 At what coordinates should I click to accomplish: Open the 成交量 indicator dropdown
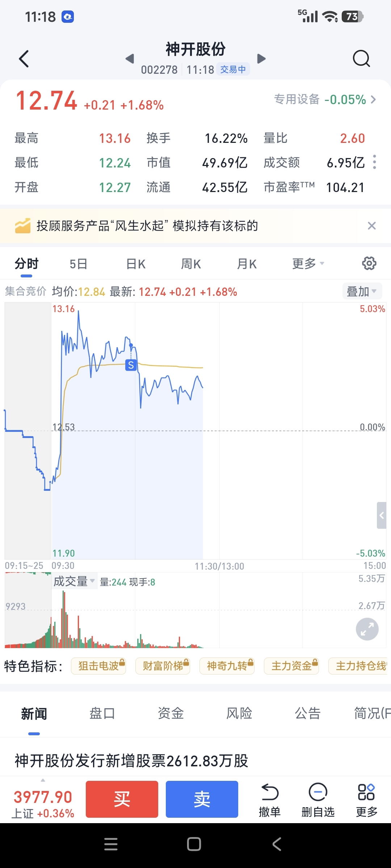[x=74, y=582]
